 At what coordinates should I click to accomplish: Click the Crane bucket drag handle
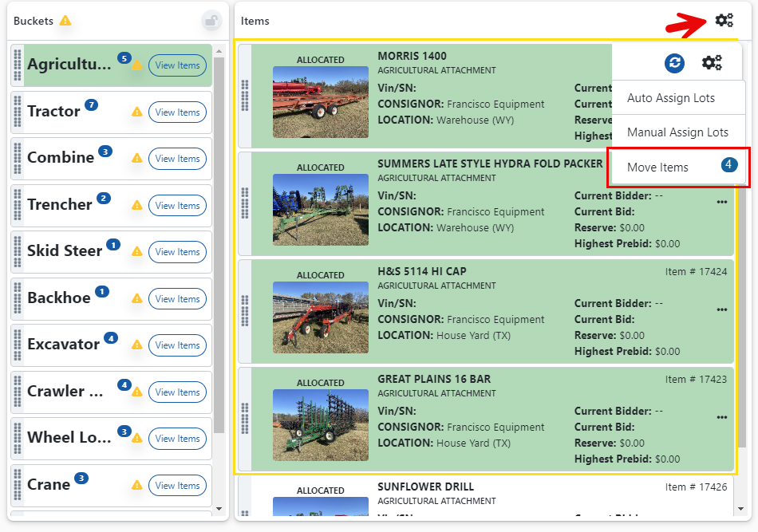(x=18, y=485)
